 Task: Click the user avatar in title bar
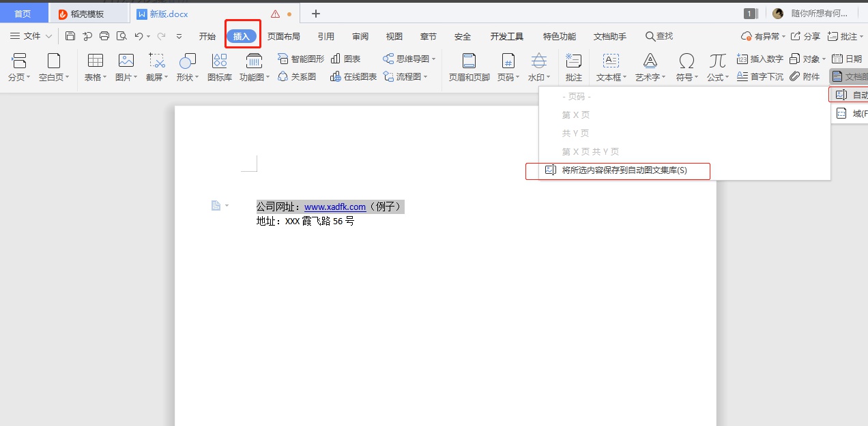(x=778, y=14)
